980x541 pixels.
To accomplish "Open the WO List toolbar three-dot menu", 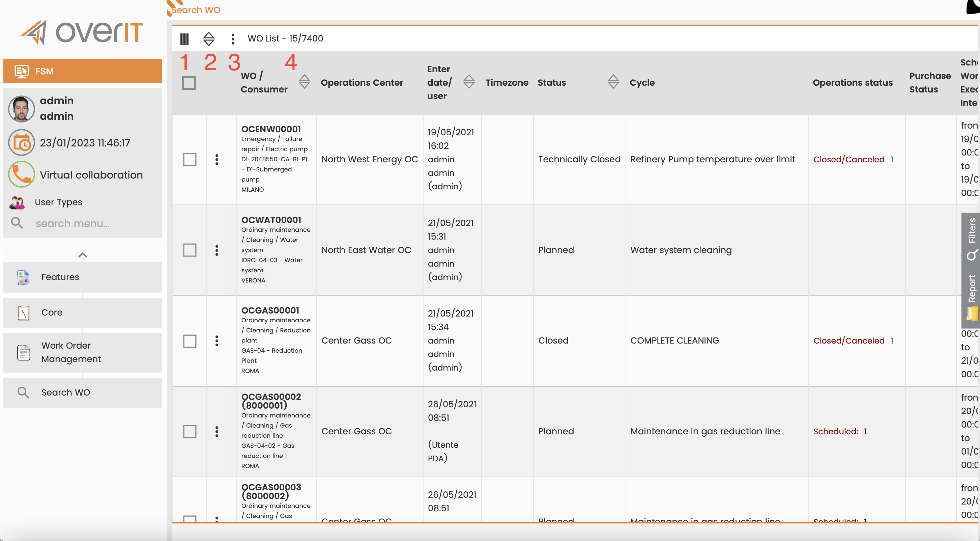I will (x=233, y=38).
